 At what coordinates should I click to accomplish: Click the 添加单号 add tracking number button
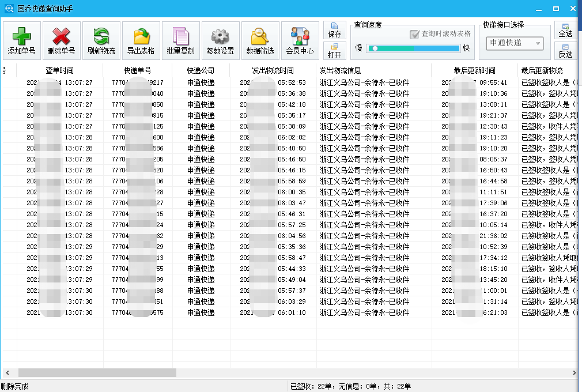[22, 40]
